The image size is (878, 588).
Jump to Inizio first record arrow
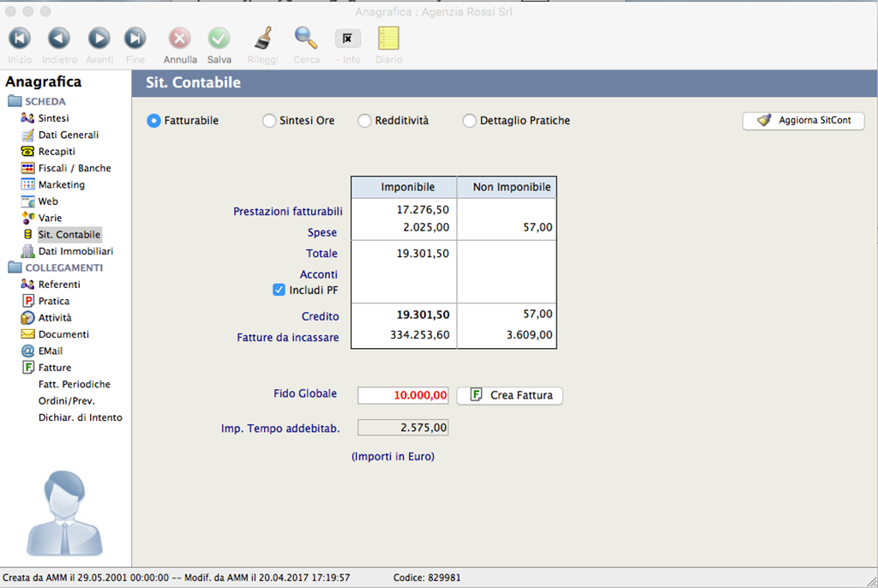pyautogui.click(x=20, y=38)
